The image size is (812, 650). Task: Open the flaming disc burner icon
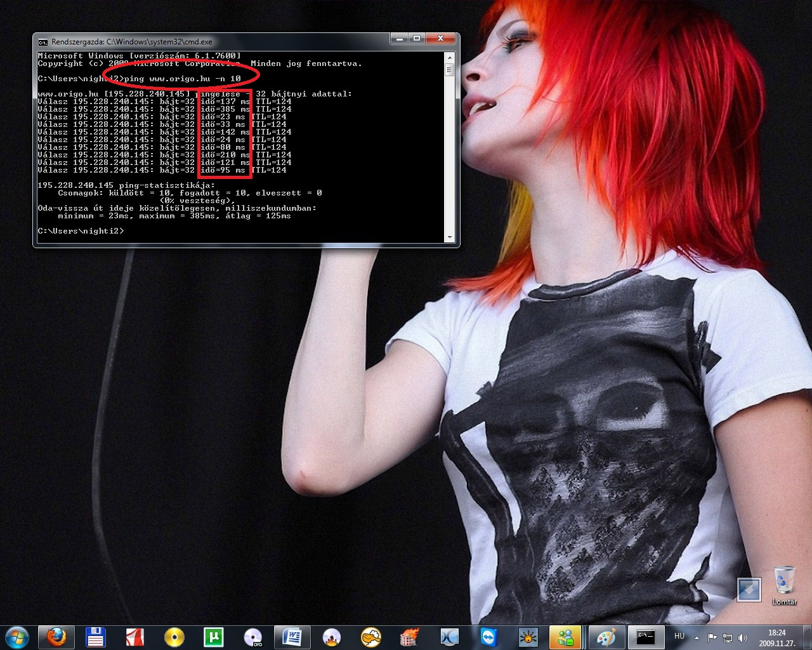point(332,637)
